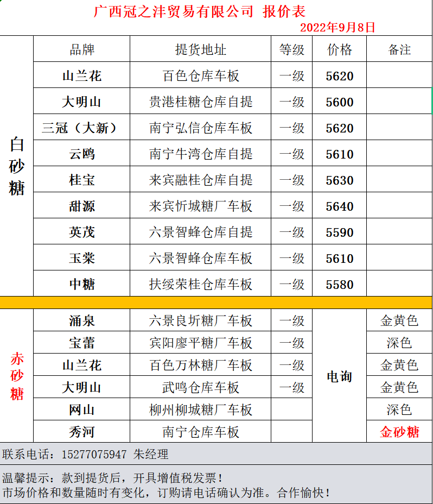
Task: Click the merged 白砂糖 category cell
Action: 17,166
